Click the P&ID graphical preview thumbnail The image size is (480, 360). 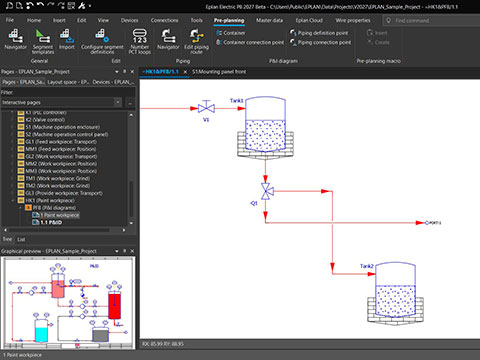click(69, 303)
